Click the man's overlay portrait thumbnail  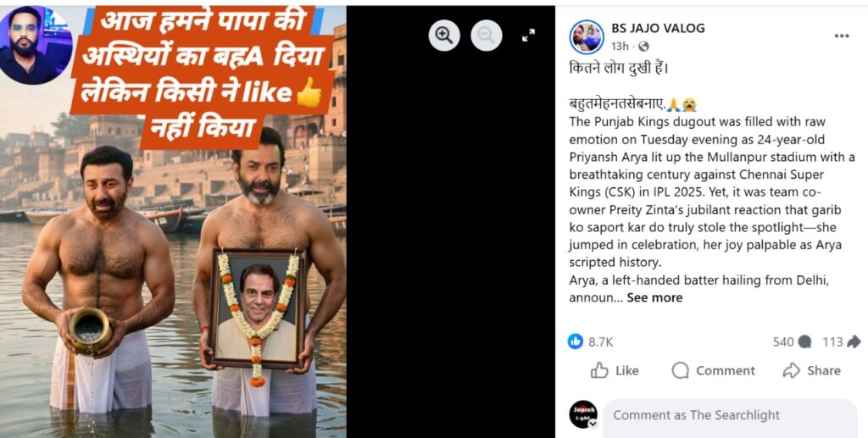pyautogui.click(x=36, y=46)
